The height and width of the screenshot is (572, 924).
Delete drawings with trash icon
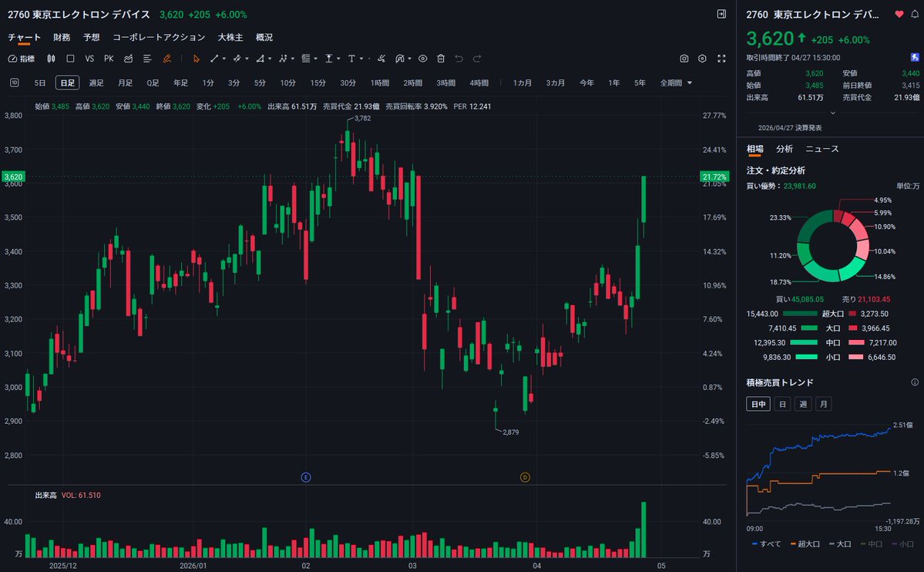click(x=441, y=59)
